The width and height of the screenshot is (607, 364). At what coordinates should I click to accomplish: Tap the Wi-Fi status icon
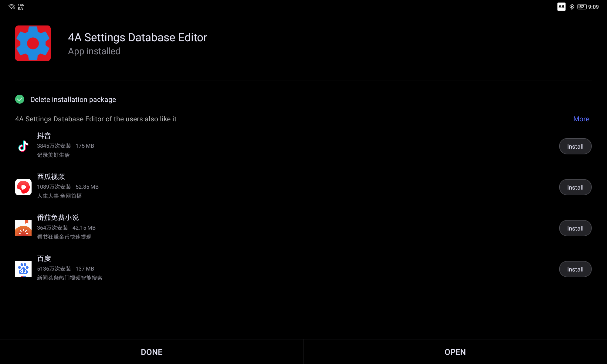coord(12,7)
